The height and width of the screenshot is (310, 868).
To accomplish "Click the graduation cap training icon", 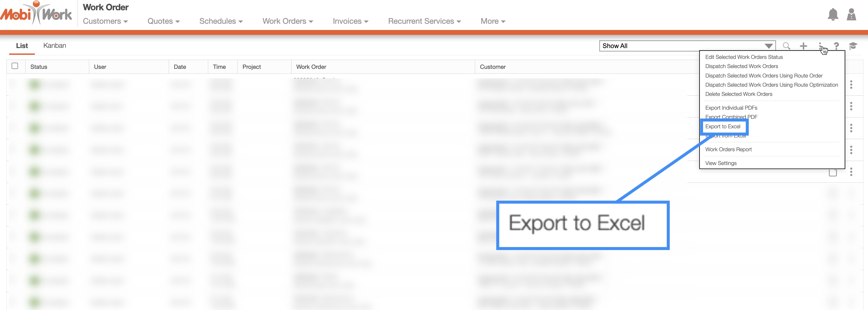I will coord(853,46).
